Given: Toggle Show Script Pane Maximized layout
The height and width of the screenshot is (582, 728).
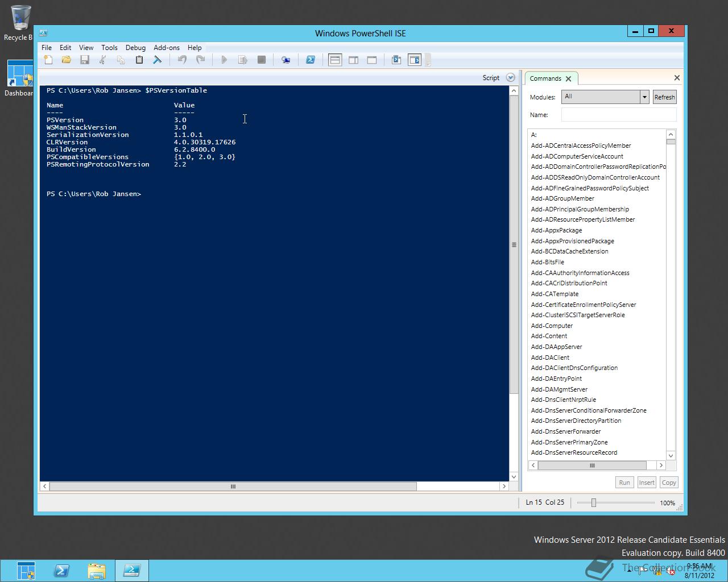Looking at the screenshot, I should [x=372, y=60].
